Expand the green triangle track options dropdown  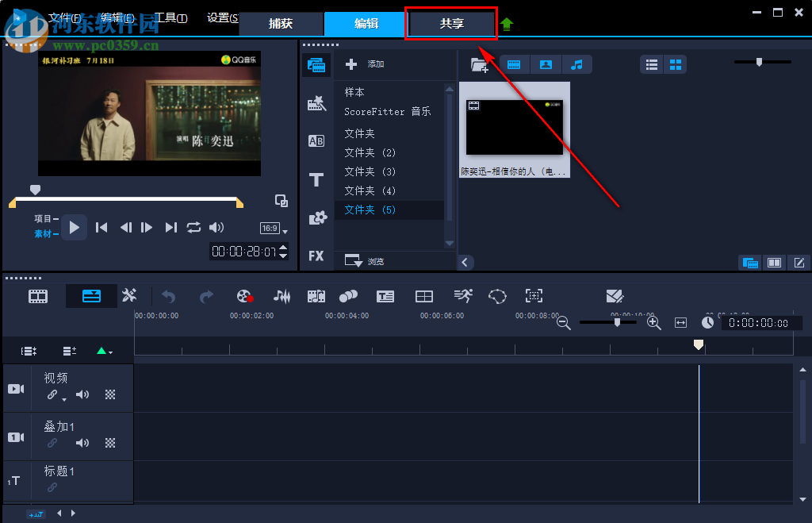coord(104,351)
